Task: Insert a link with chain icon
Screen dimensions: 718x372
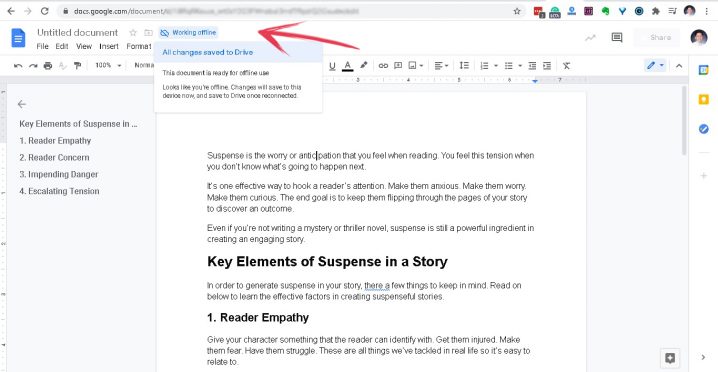Action: (x=383, y=66)
